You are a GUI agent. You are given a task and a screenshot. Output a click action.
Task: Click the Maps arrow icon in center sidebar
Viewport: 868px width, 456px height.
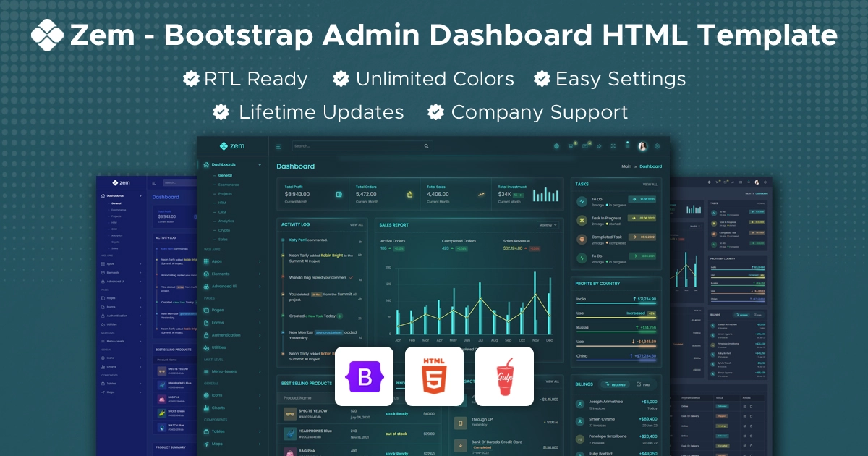(206, 444)
